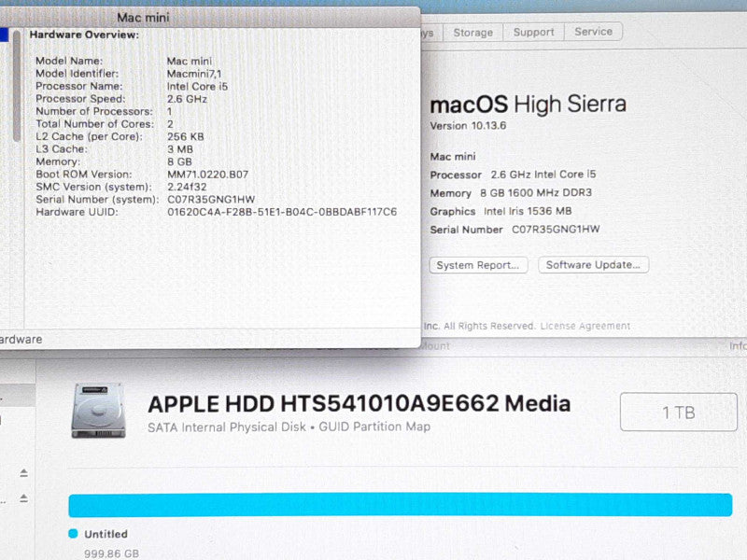Image resolution: width=747 pixels, height=560 pixels.
Task: Click the Untitled partition name label
Action: [106, 534]
